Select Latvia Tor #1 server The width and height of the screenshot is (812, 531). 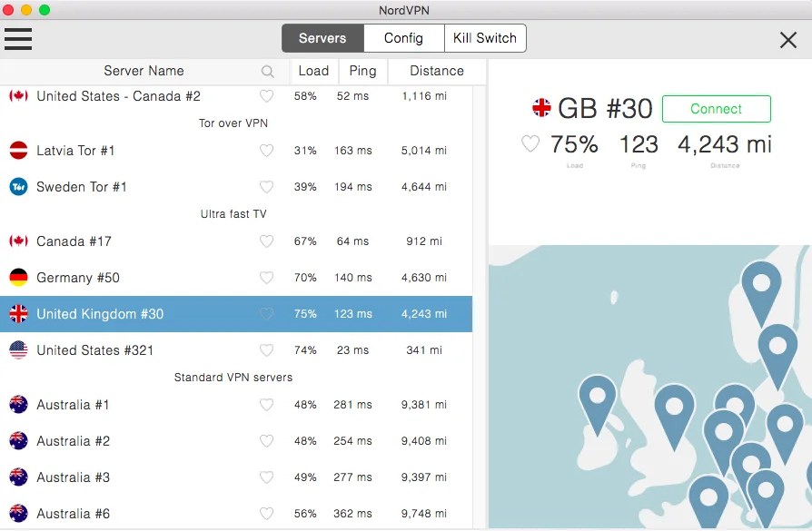coord(236,150)
